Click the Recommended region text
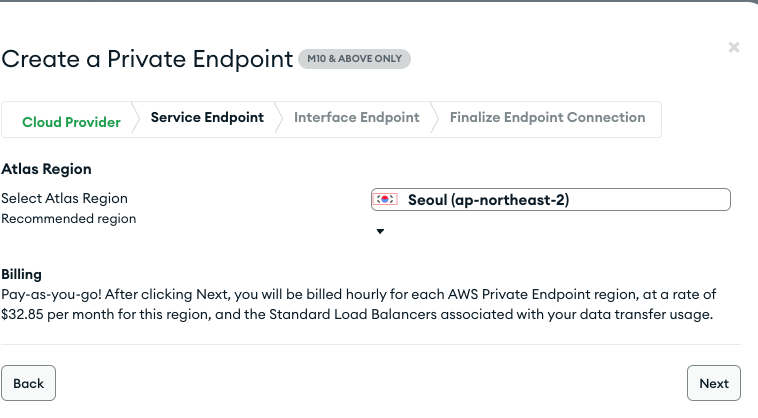 (x=69, y=218)
